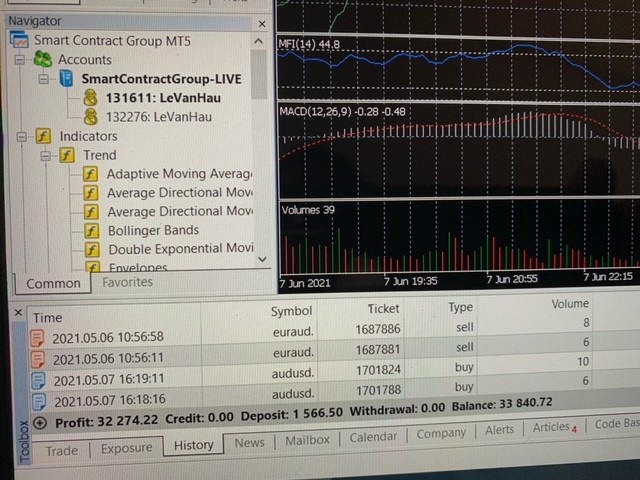Click the MACD(12,26,9) indicator label
The height and width of the screenshot is (480, 640).
(x=342, y=111)
